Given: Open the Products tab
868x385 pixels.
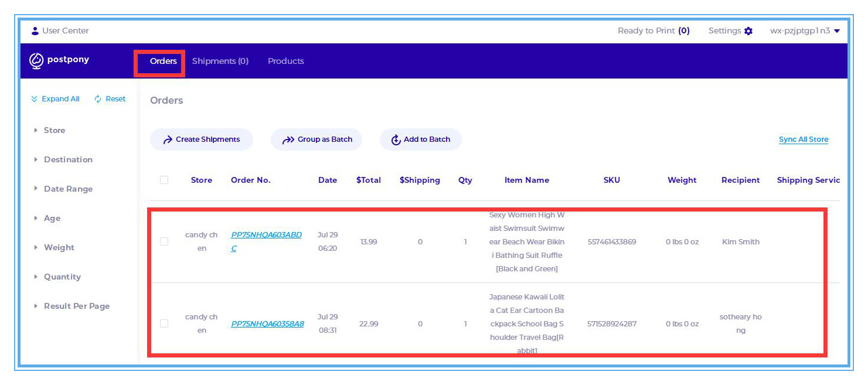Looking at the screenshot, I should click(x=285, y=61).
